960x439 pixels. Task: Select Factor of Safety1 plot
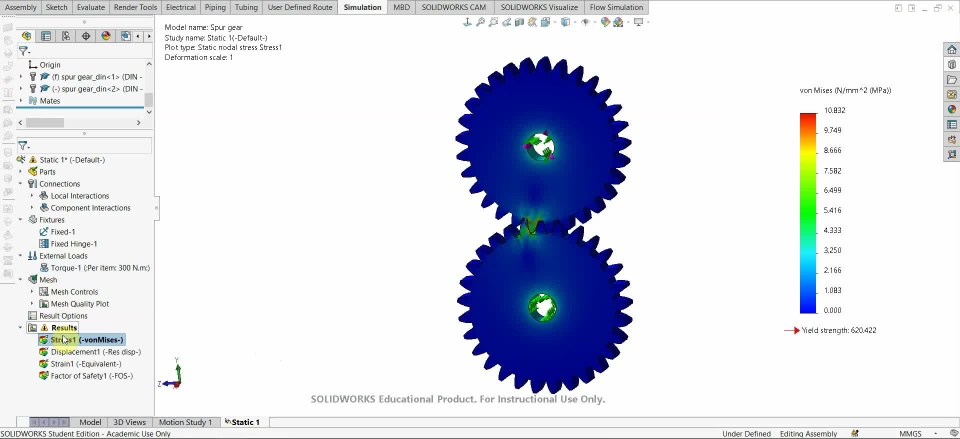[x=86, y=376]
